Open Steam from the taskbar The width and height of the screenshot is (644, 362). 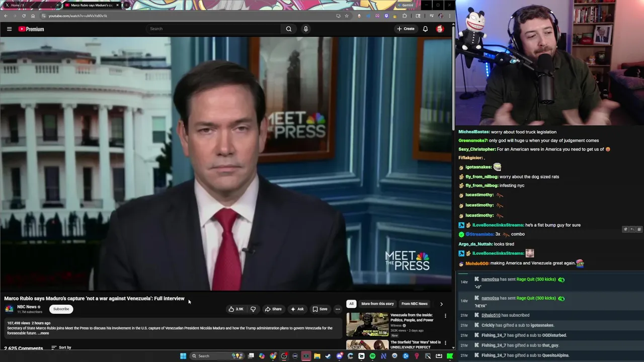(328, 356)
